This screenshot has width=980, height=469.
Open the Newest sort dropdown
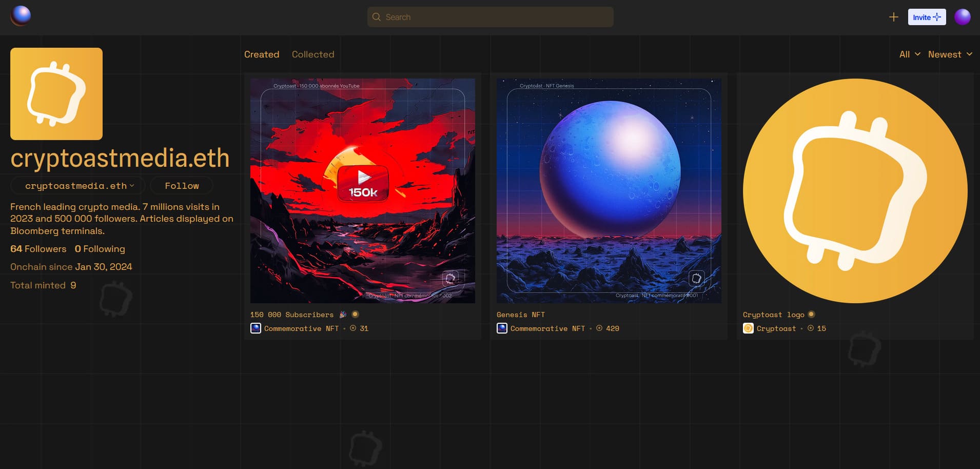(x=950, y=54)
